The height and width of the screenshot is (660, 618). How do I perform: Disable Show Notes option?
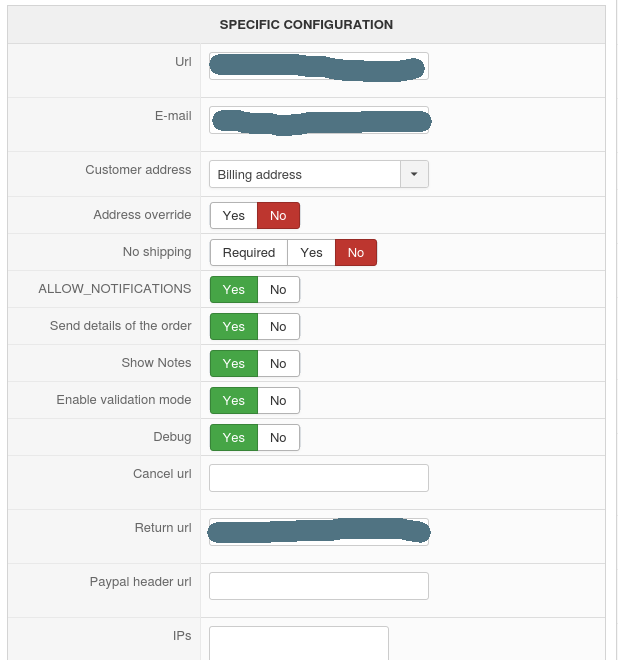[x=278, y=364]
